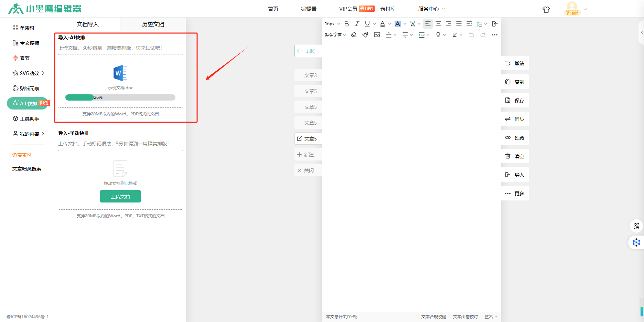This screenshot has width=644, height=322.
Task: Enable left text alignment
Action: (x=428, y=24)
